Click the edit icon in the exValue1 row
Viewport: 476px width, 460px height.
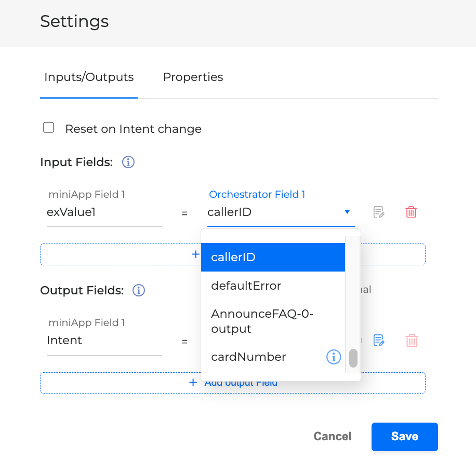[379, 212]
